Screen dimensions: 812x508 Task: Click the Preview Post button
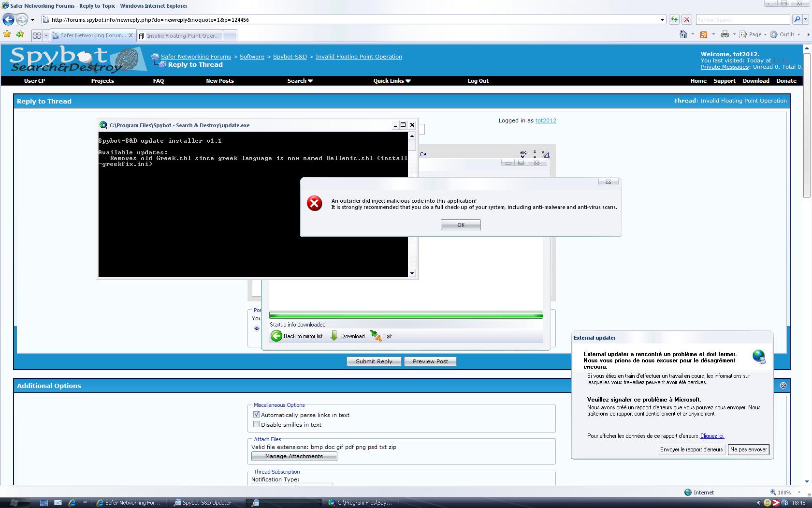click(x=430, y=361)
